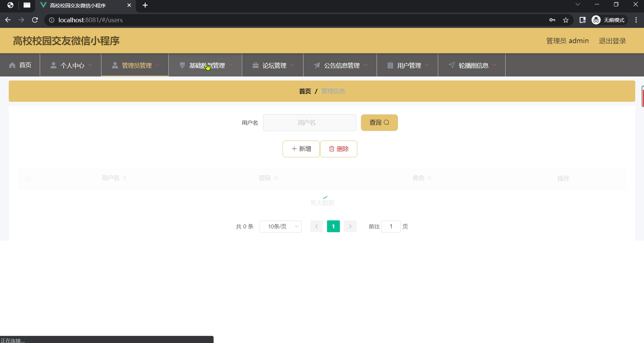Open the site info icon beside localhost URL
This screenshot has height=343, width=644.
point(52,20)
